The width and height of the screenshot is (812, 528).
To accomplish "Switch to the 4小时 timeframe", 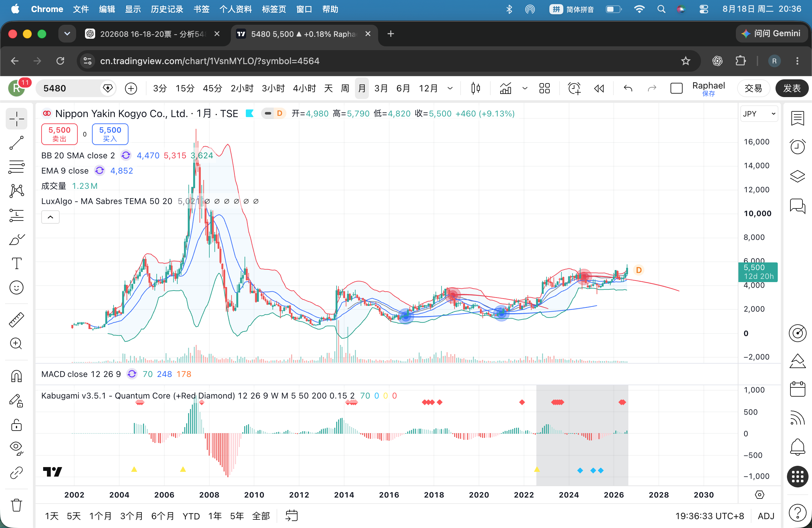I will [304, 89].
